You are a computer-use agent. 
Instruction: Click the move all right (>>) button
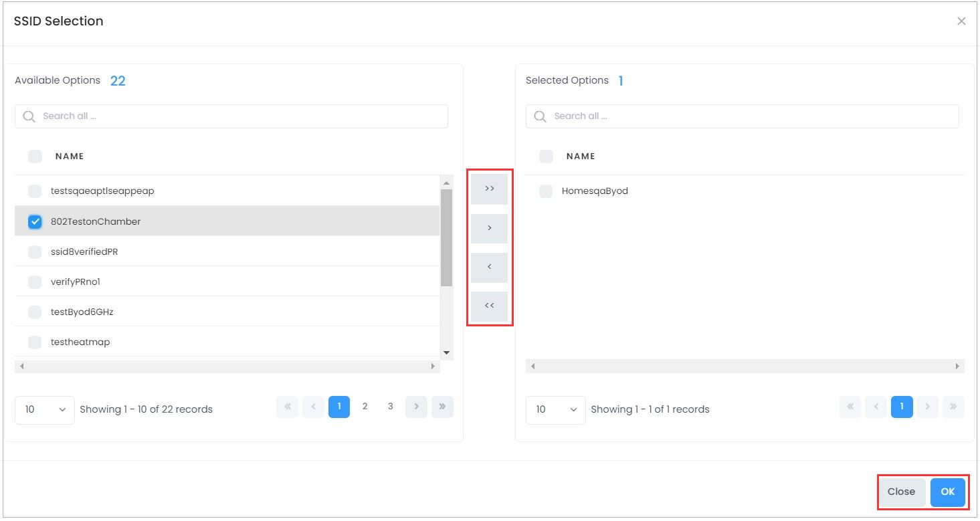point(489,189)
